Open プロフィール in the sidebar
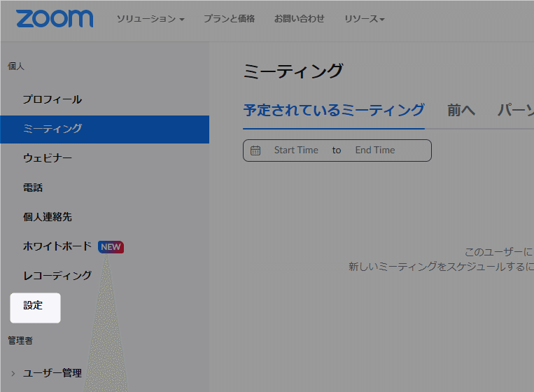 [52, 99]
